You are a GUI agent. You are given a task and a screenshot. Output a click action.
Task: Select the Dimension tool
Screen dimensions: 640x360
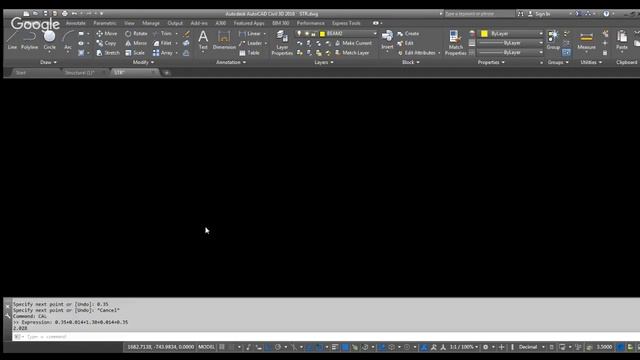click(x=224, y=40)
